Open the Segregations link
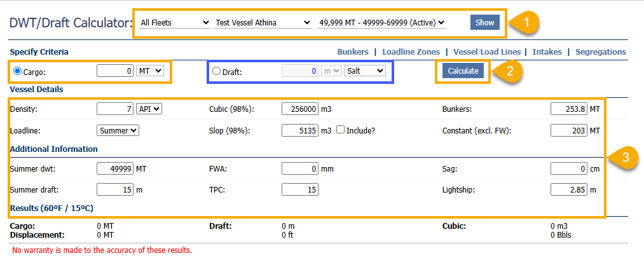The height and width of the screenshot is (265, 644). [600, 52]
